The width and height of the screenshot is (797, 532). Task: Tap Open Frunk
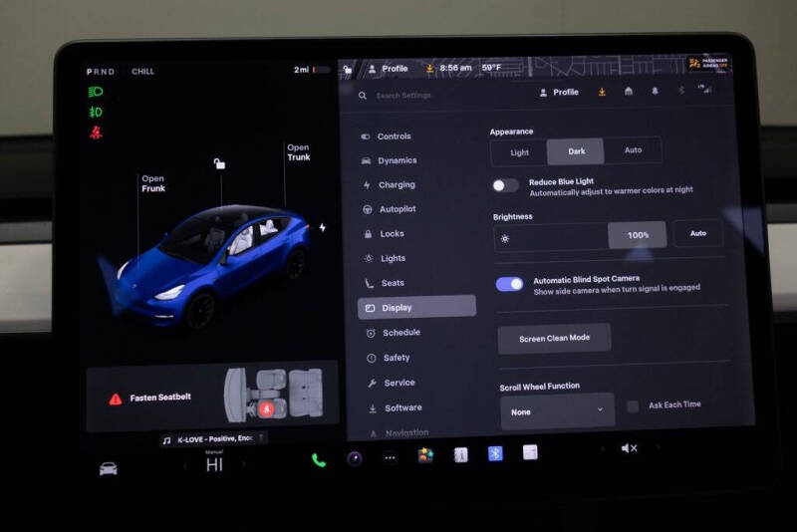pyautogui.click(x=153, y=183)
